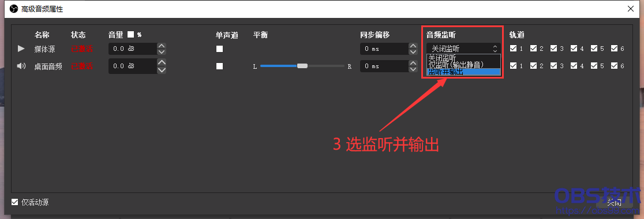Screen dimensions: 644x219
Task: Select 仅监听(输出静音) in the dropdown list
Action: coord(463,65)
